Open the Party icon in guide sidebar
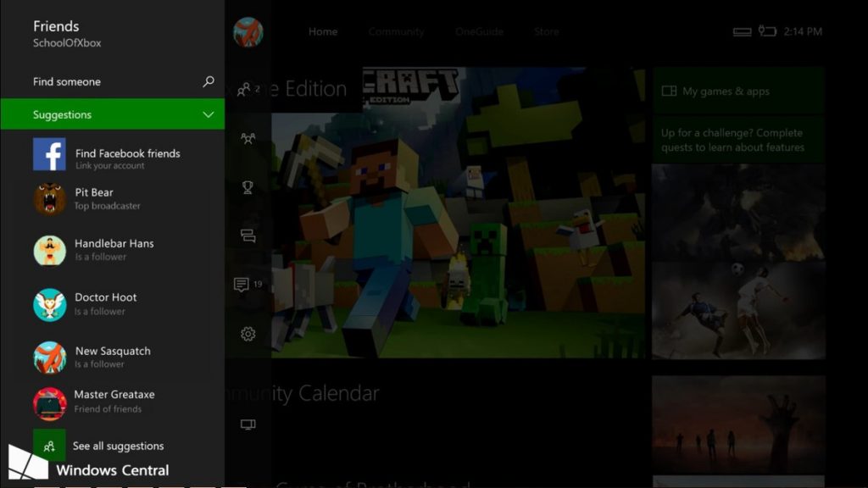 248,138
